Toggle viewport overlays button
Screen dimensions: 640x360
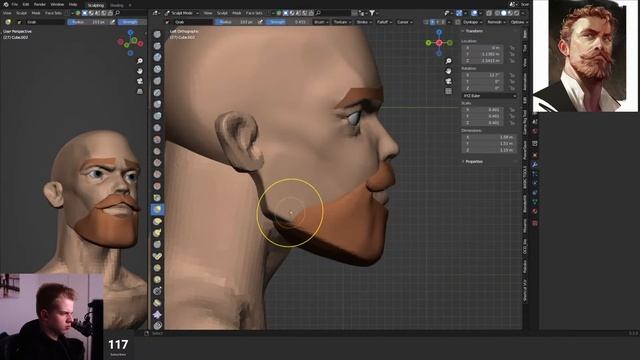[474, 13]
